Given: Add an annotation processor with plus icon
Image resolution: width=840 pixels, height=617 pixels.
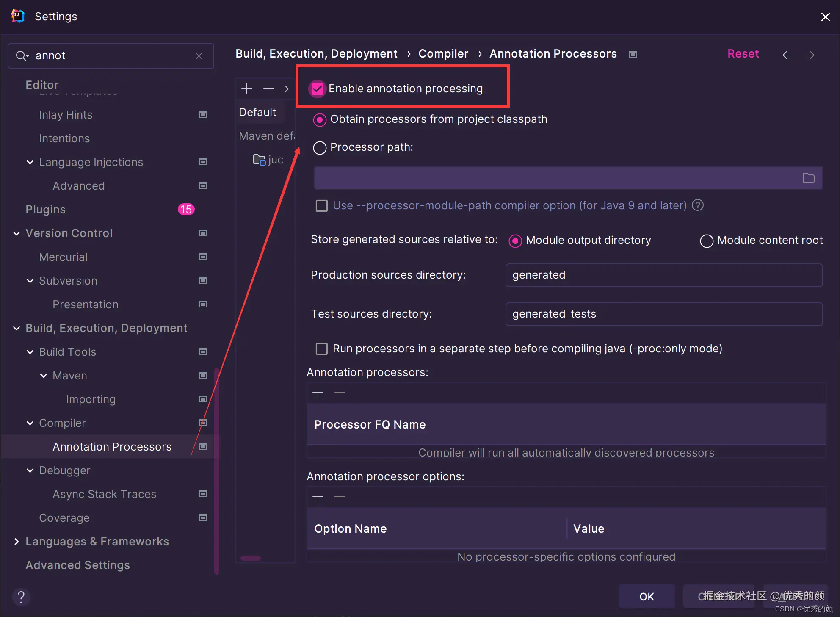Looking at the screenshot, I should click(x=318, y=393).
